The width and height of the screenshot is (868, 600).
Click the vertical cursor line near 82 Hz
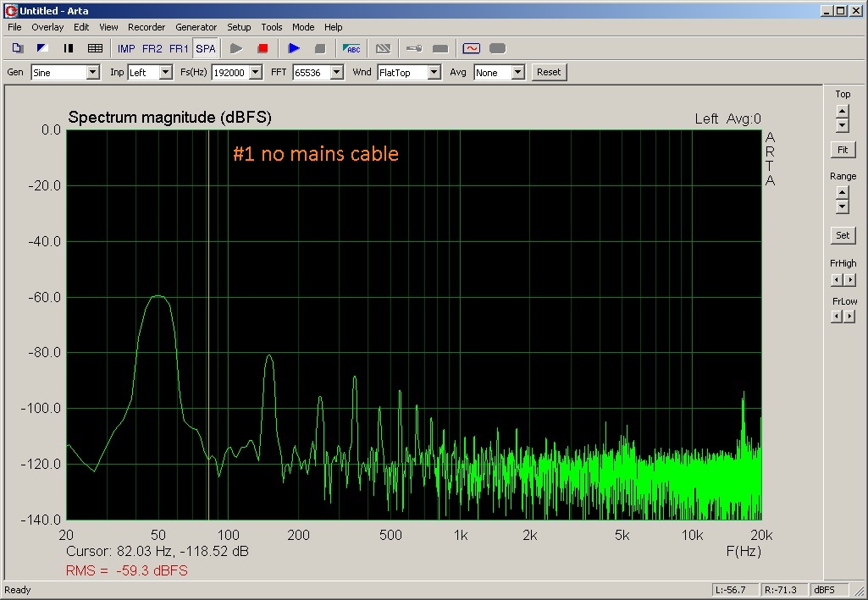point(208,325)
